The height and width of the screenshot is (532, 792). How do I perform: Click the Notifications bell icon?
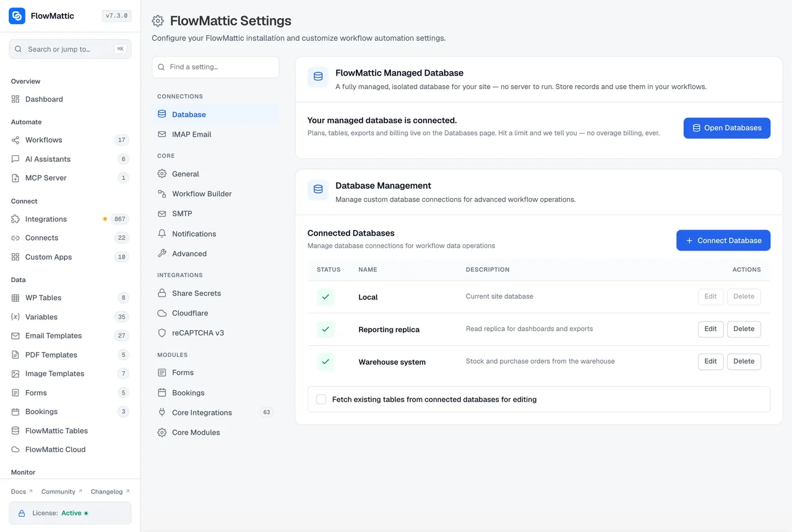162,234
